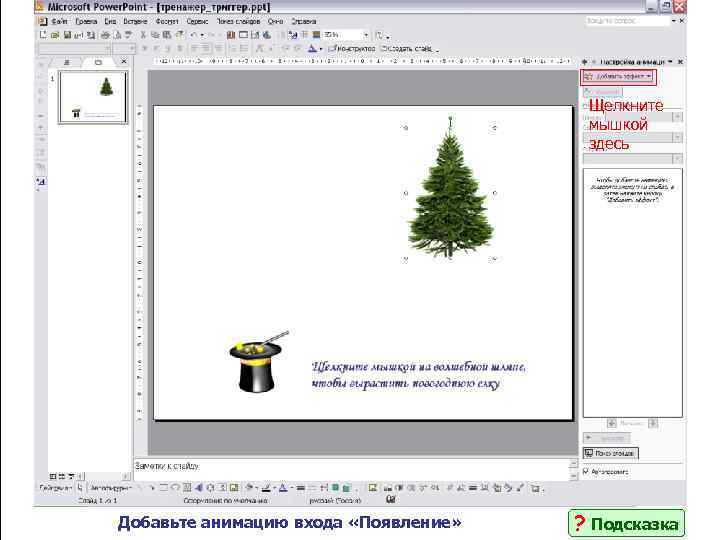Click the help question input box
Screen dimensions: 720x540
point(627,21)
